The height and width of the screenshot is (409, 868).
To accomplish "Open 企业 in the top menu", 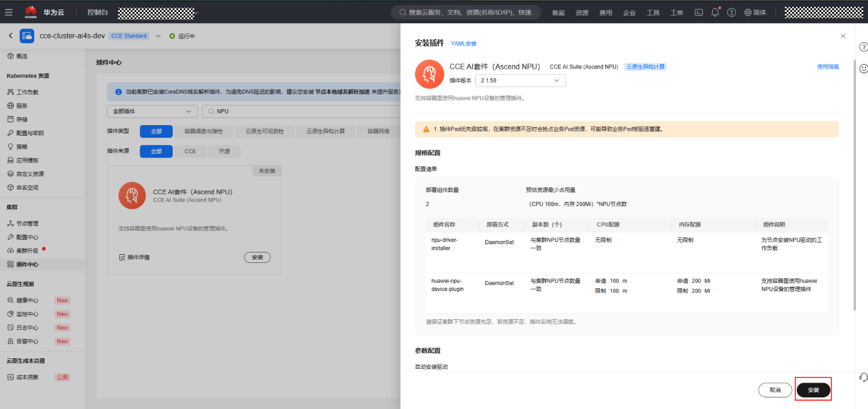I will [x=630, y=13].
